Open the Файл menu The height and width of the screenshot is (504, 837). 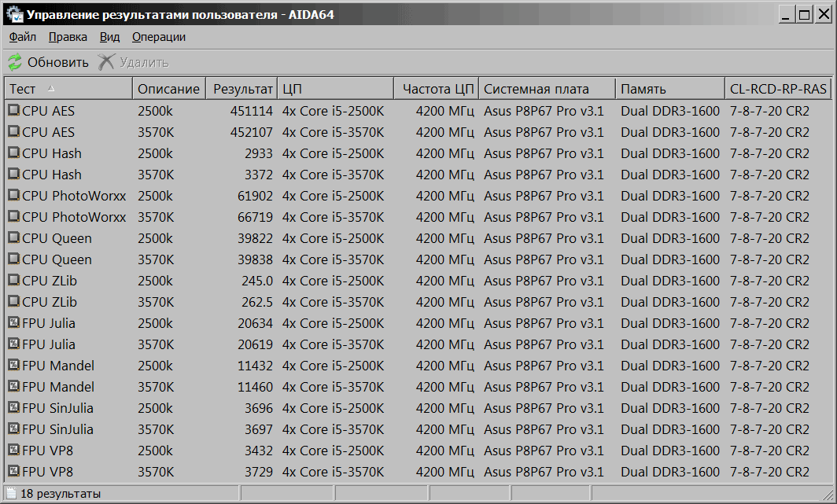click(23, 37)
